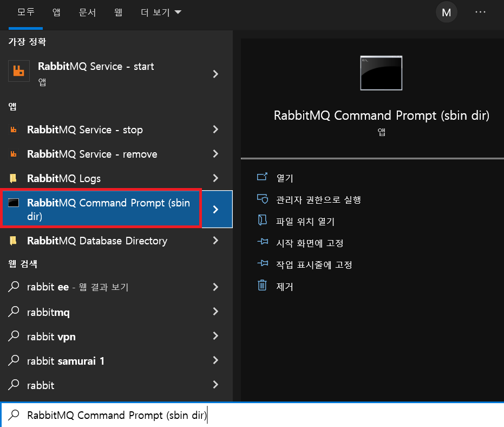Screen dimensions: 504x427
Task: Select 열기 to open the app
Action: click(x=285, y=178)
